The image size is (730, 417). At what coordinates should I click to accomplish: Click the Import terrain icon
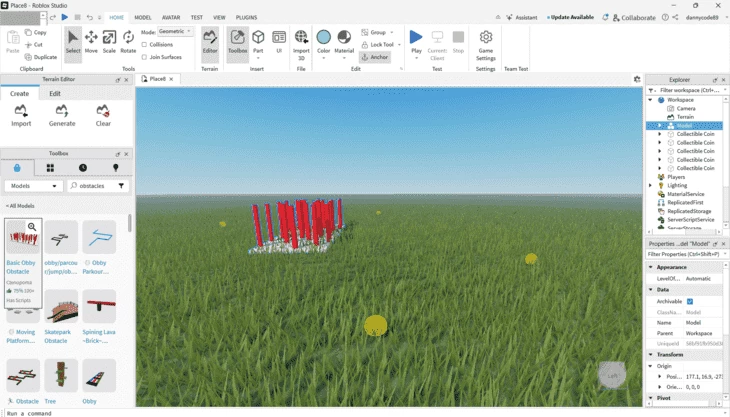click(21, 115)
